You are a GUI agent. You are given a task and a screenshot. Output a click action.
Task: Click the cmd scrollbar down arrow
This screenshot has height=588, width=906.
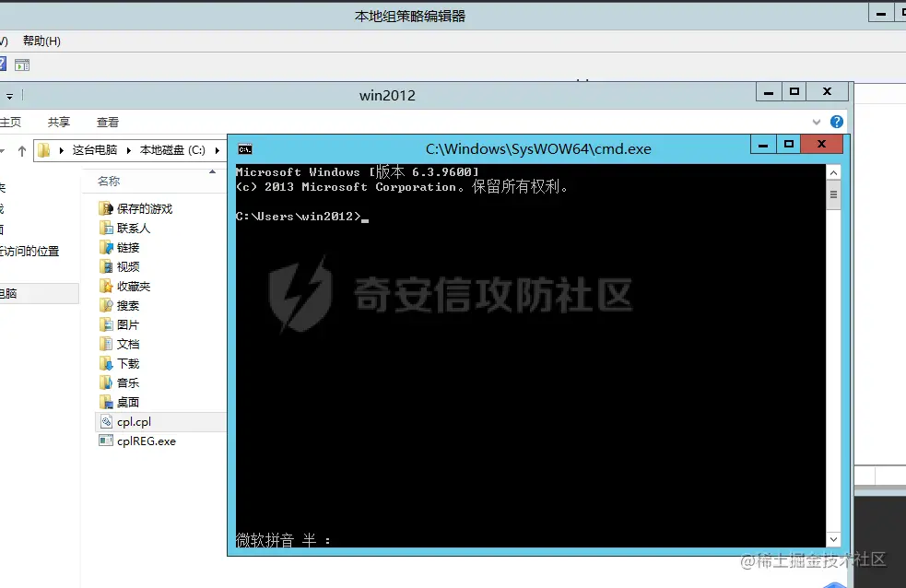pyautogui.click(x=833, y=539)
